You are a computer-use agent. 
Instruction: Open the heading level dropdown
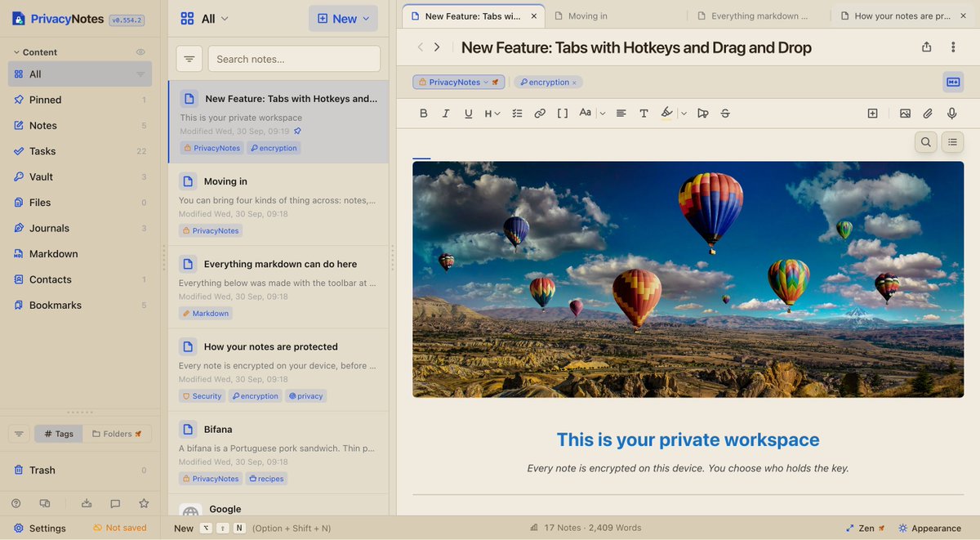(x=492, y=114)
